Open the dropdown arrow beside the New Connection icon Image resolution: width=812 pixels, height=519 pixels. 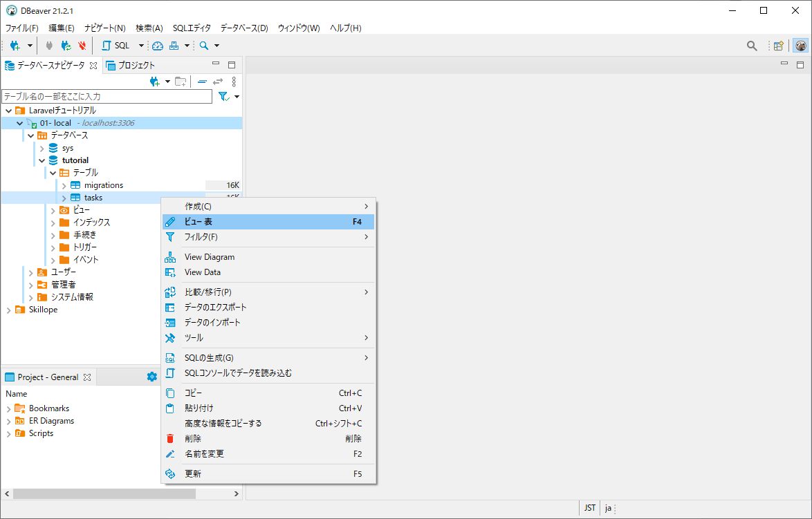pyautogui.click(x=30, y=46)
